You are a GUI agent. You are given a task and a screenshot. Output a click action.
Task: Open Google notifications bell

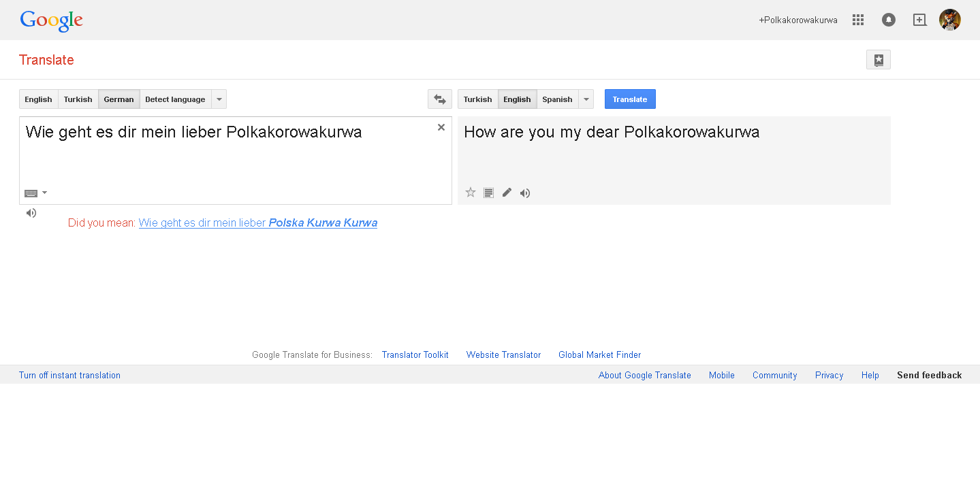click(x=889, y=20)
